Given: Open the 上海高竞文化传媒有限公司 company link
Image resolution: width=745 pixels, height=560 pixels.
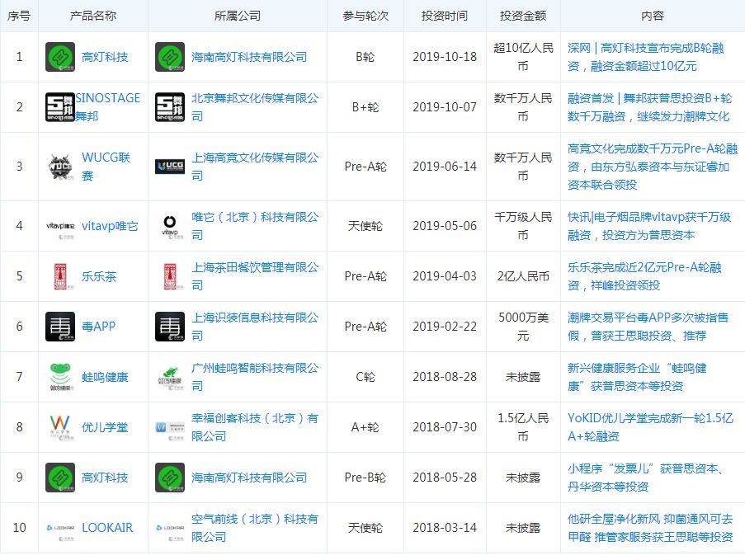Looking at the screenshot, I should pos(255,167).
